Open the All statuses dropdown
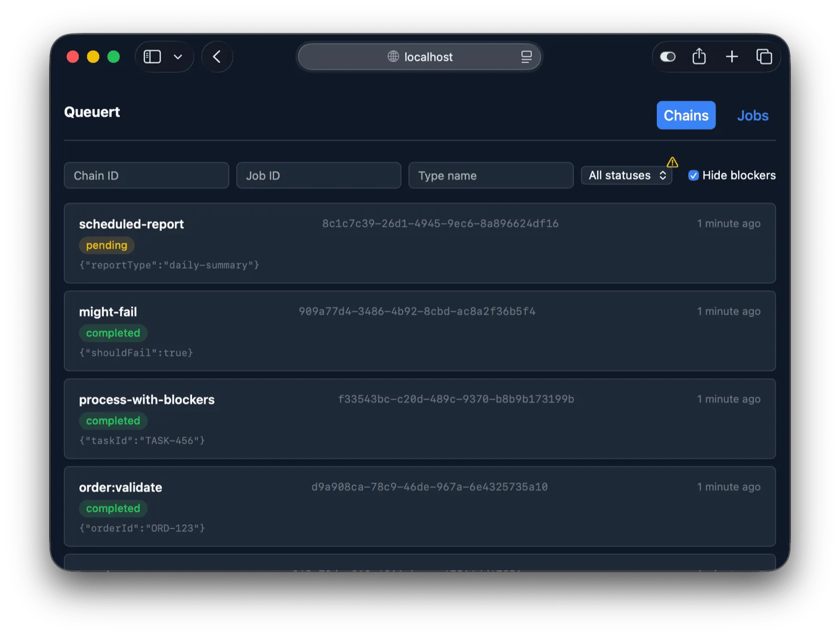Screen dimensions: 840x637 627,175
